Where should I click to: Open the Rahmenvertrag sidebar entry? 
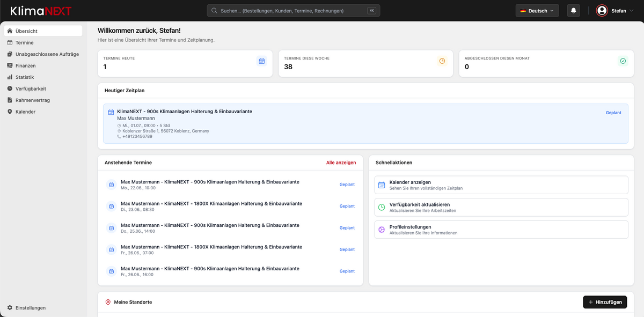(43, 100)
